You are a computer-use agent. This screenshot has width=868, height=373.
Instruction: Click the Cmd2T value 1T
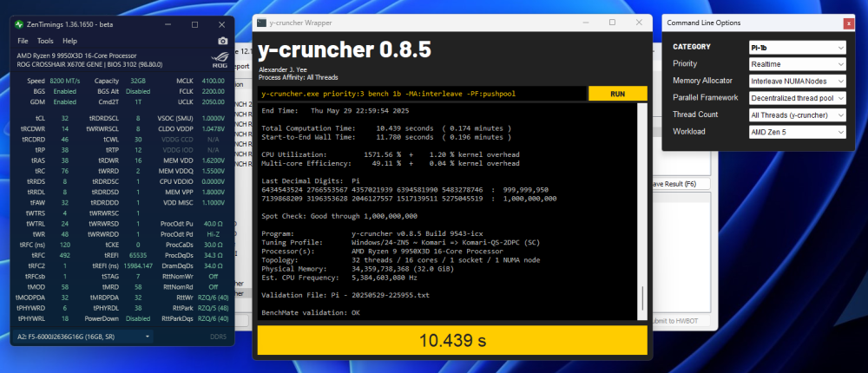point(138,101)
